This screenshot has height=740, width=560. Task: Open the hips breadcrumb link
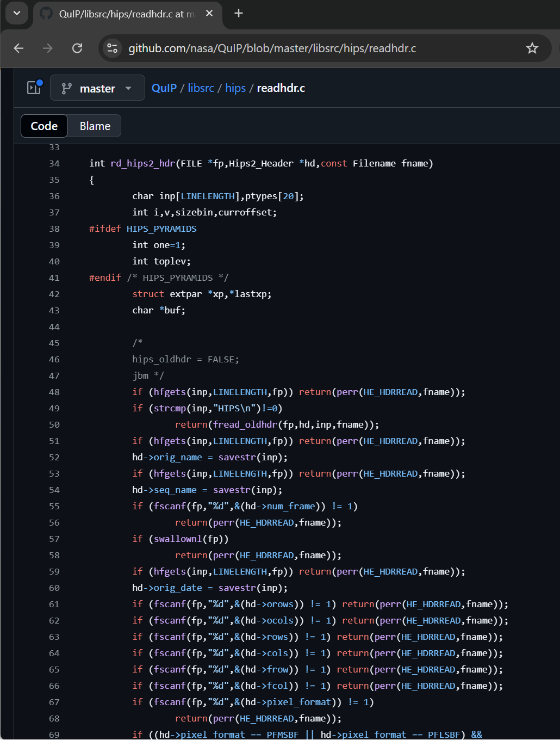click(235, 88)
